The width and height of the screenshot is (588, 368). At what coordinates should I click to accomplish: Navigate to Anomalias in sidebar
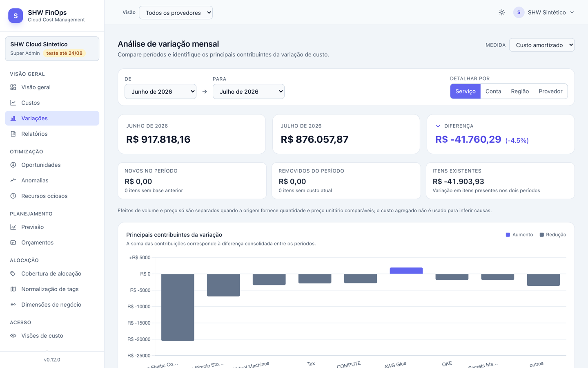coord(52,180)
